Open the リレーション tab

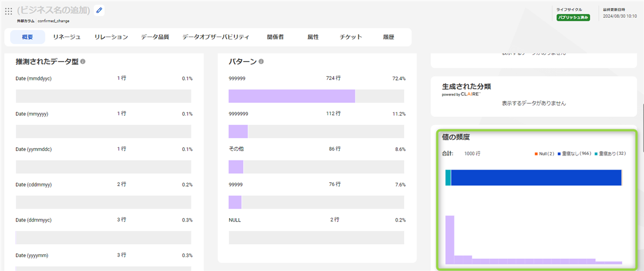(111, 37)
